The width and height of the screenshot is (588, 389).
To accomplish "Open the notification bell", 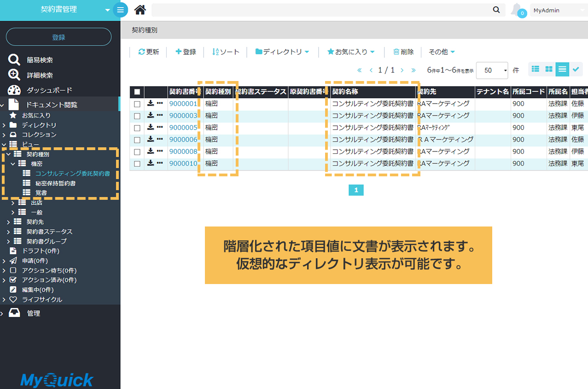I will pos(517,10).
